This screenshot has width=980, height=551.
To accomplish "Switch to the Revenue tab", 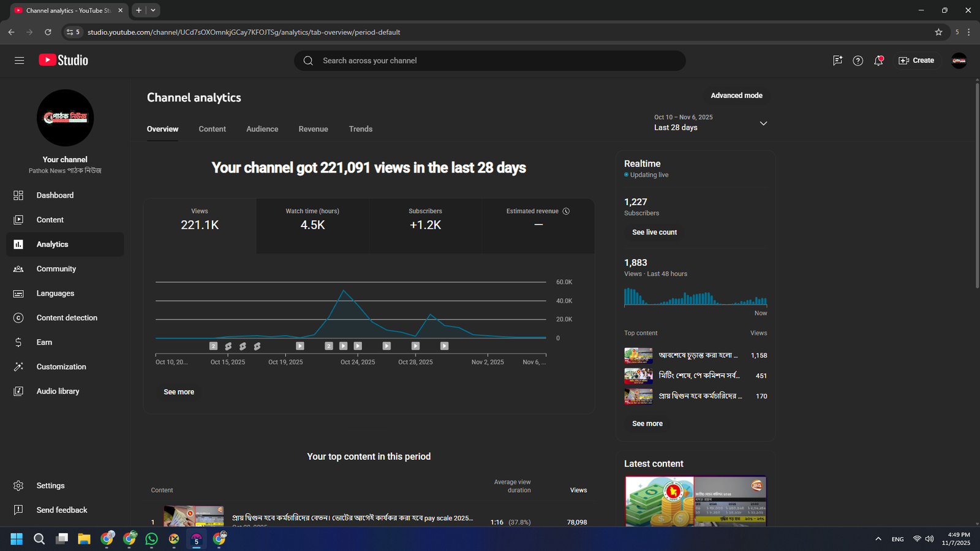I will pos(313,129).
